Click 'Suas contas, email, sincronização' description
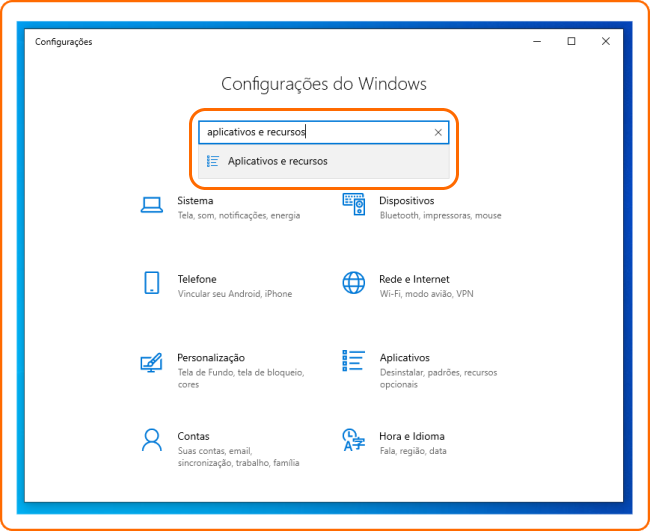The width and height of the screenshot is (650, 531). [x=238, y=457]
